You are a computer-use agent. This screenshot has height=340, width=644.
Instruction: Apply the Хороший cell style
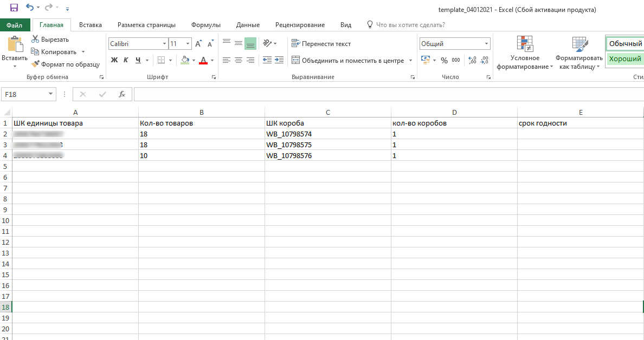624,58
